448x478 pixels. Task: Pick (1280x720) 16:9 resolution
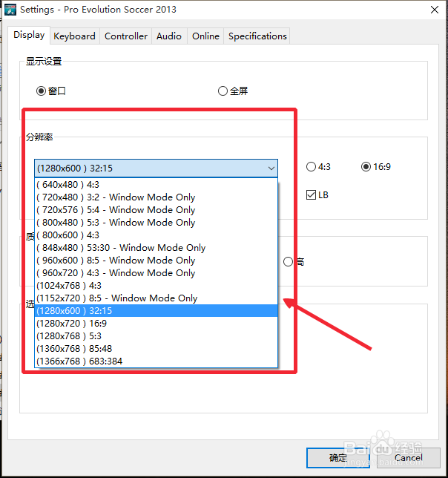click(x=157, y=324)
